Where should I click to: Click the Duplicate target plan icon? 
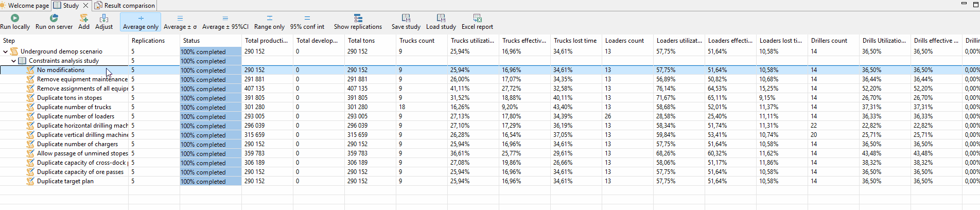point(31,181)
